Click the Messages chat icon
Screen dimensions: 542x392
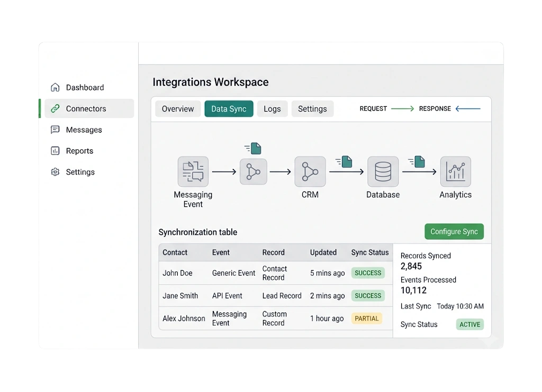[x=55, y=130]
